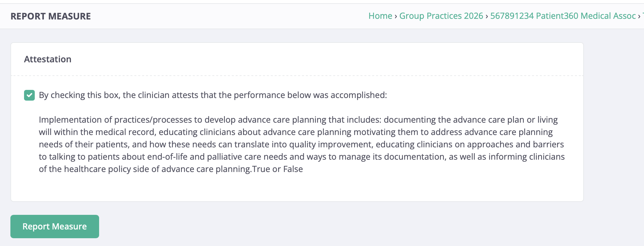Screen dimensions: 644x246
Task: Click the REPORT MEASURE page title
Action: click(x=51, y=16)
